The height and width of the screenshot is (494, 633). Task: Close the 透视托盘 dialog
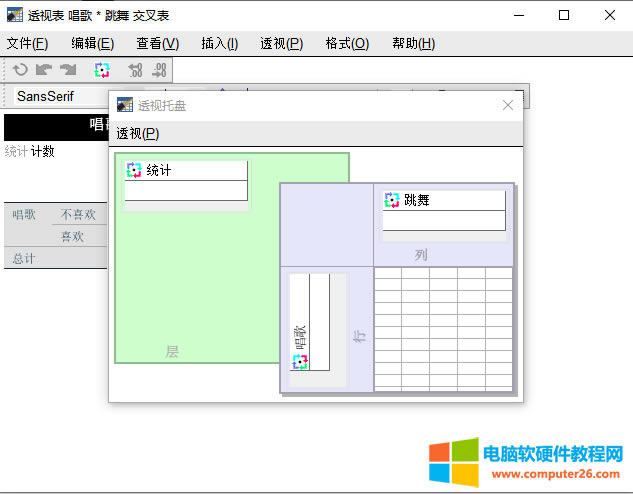(x=507, y=105)
